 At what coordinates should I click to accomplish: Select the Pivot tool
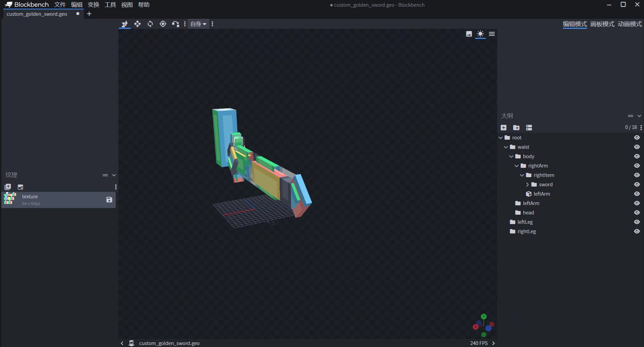163,24
